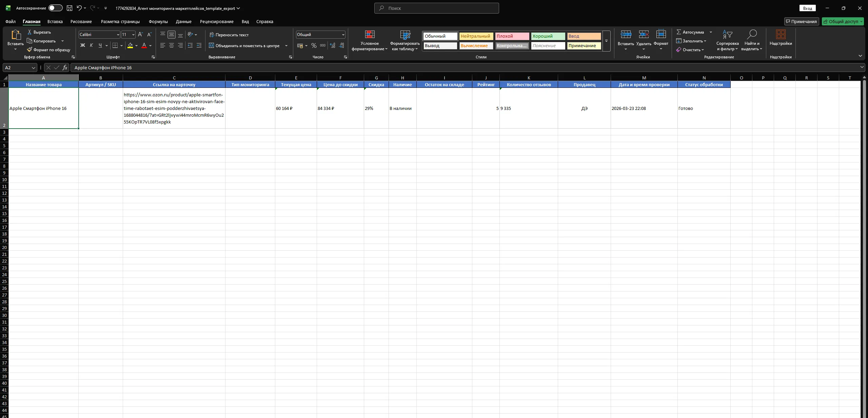The width and height of the screenshot is (868, 418).
Task: Apply bold formatting with Ж button
Action: (x=82, y=45)
